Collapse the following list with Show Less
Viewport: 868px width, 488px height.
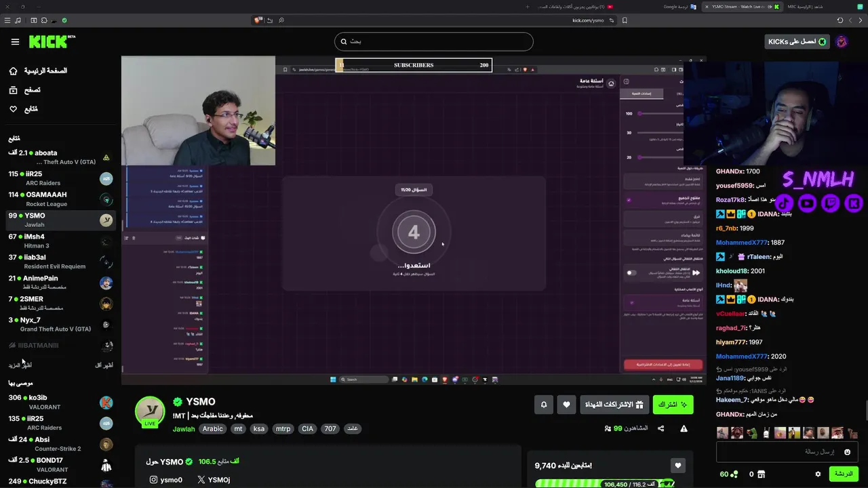tap(104, 365)
